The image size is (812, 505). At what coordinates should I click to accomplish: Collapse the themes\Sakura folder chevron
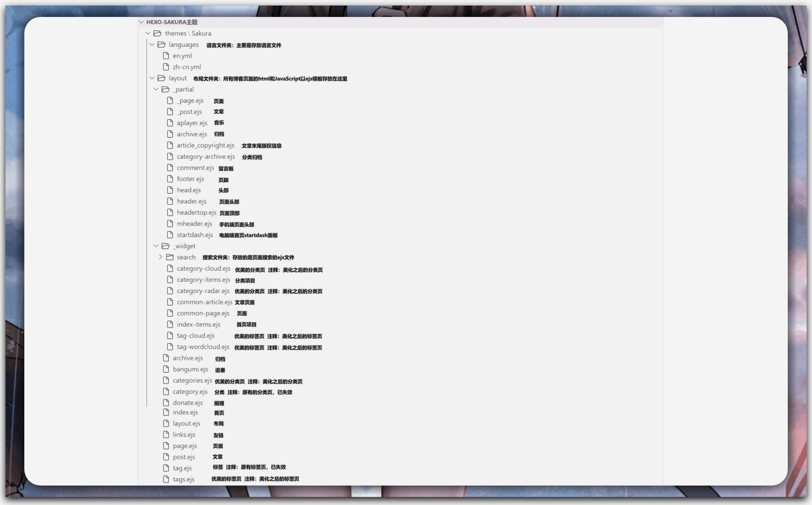point(148,33)
